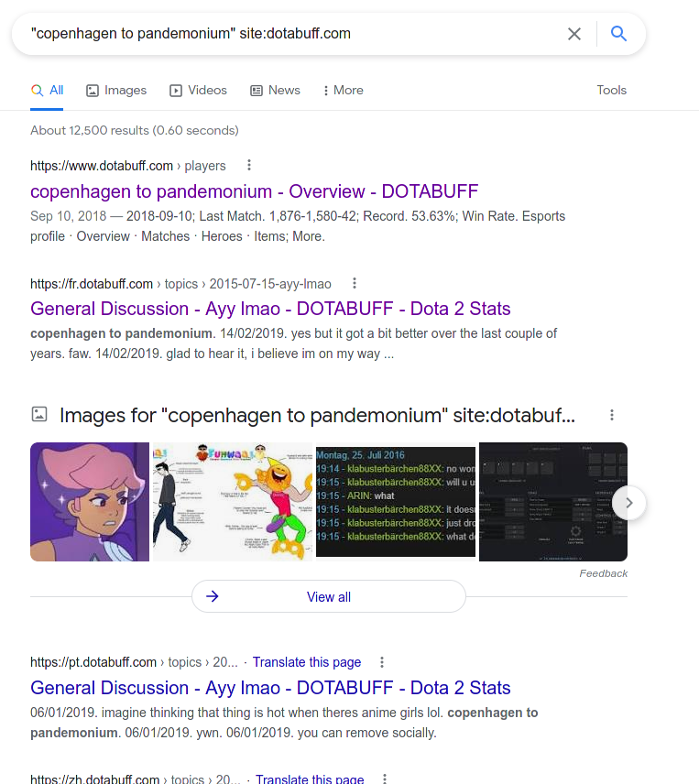This screenshot has height=784, width=699.
Task: Open three-dot menu beside Images section heading
Action: (611, 415)
